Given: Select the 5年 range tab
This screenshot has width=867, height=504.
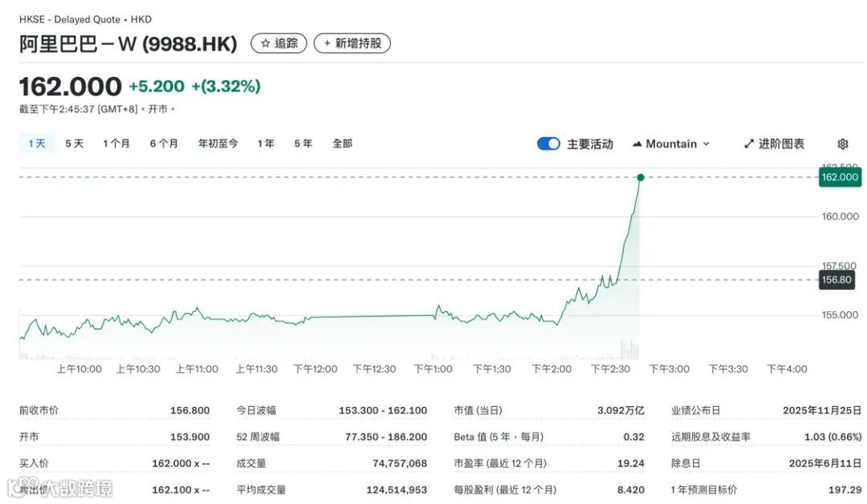Looking at the screenshot, I should point(303,144).
